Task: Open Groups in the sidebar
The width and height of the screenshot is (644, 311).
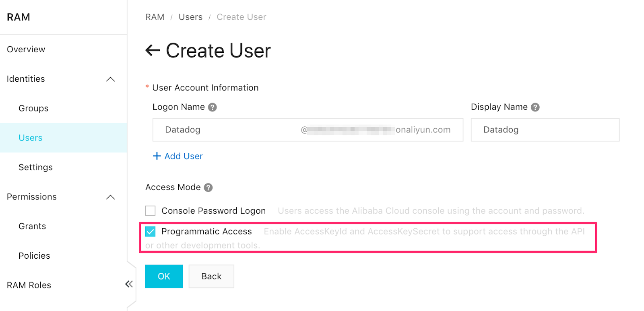Action: (x=33, y=108)
